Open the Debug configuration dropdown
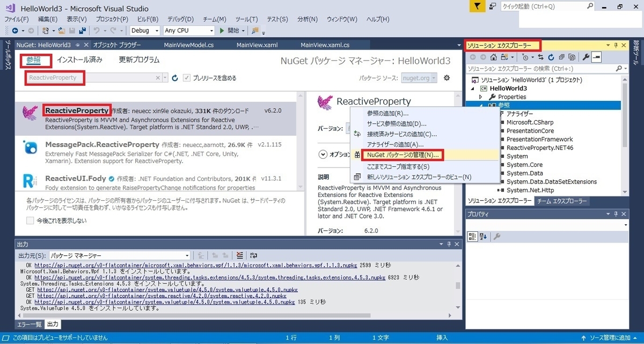 [145, 31]
